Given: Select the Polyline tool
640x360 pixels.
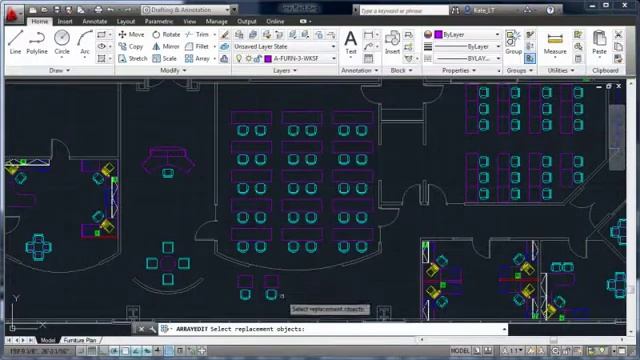Looking at the screenshot, I should click(x=37, y=42).
